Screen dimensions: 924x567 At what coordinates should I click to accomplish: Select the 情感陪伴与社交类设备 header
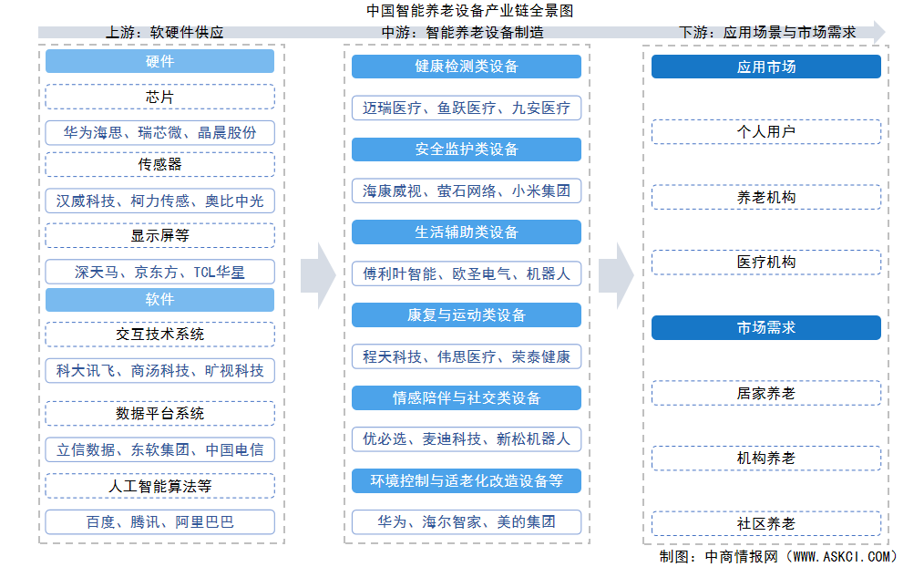tap(466, 397)
